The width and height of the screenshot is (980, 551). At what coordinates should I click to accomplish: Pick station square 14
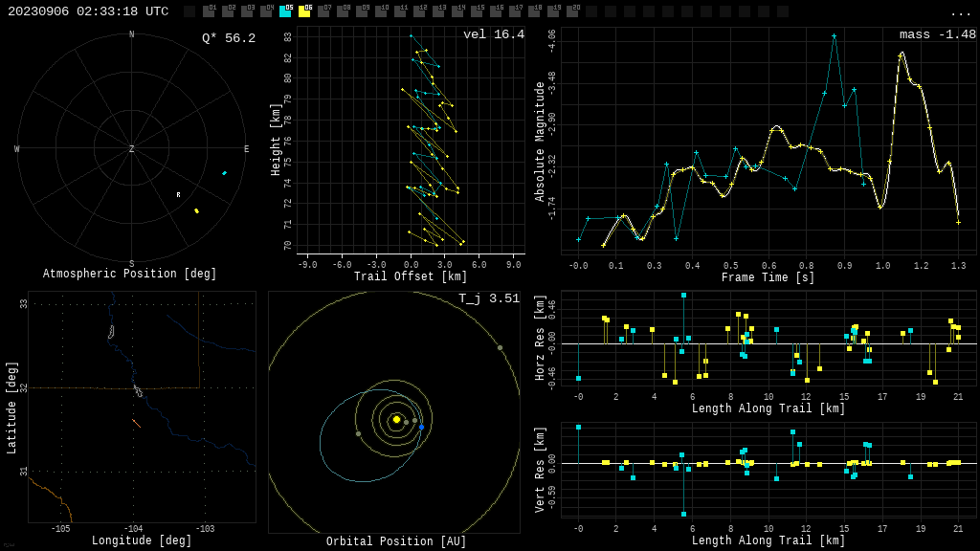(x=457, y=11)
